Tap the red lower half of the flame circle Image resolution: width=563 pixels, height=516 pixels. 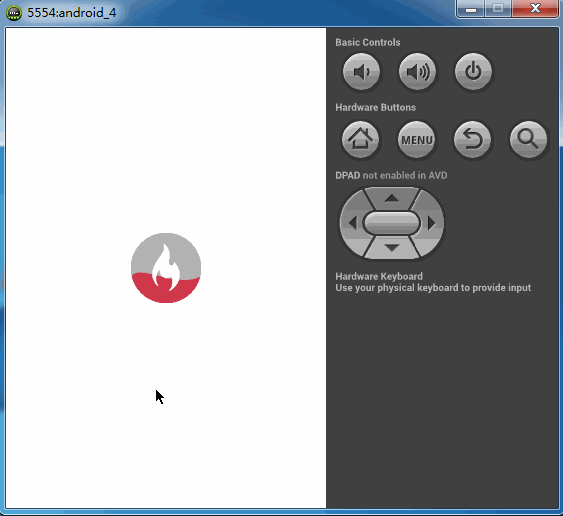click(166, 289)
